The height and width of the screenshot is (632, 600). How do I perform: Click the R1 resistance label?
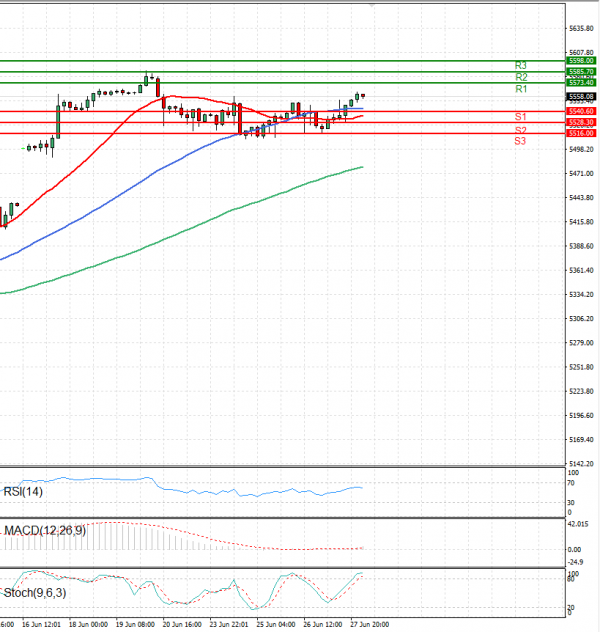521,89
